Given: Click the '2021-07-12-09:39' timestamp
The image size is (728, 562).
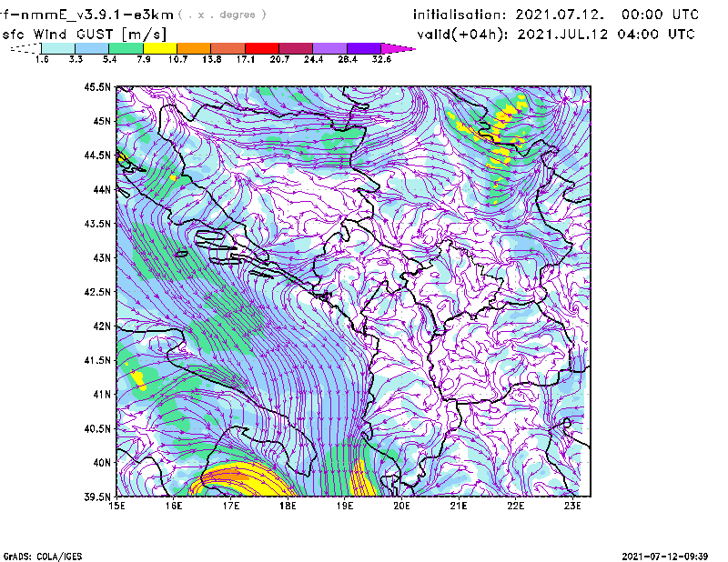Looking at the screenshot, I should coord(665,557).
